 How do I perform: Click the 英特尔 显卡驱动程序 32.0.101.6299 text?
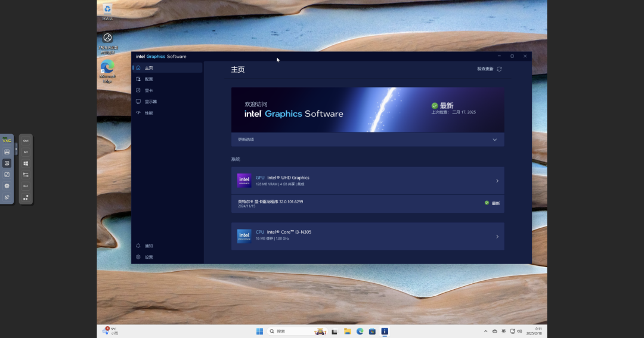coord(270,201)
